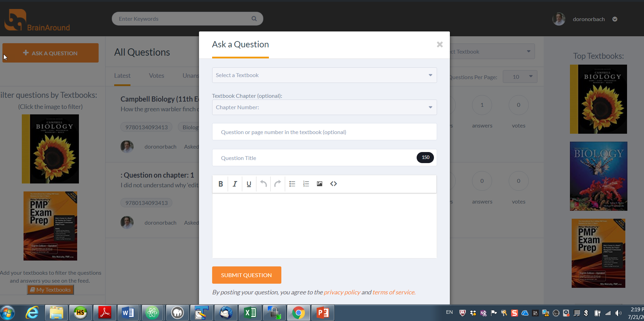Open Microsoft Excel from taskbar
644x321 pixels.
(250, 313)
